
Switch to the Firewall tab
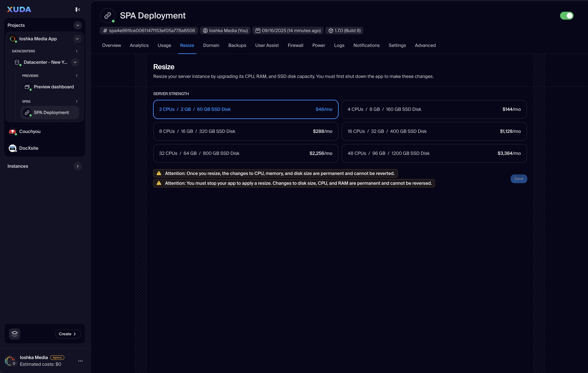tap(295, 45)
